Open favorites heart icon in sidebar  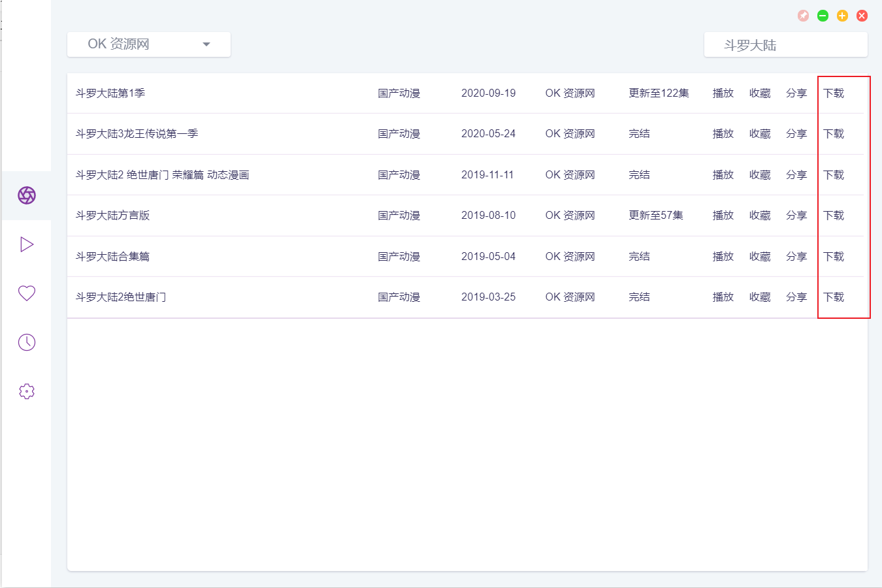(27, 293)
